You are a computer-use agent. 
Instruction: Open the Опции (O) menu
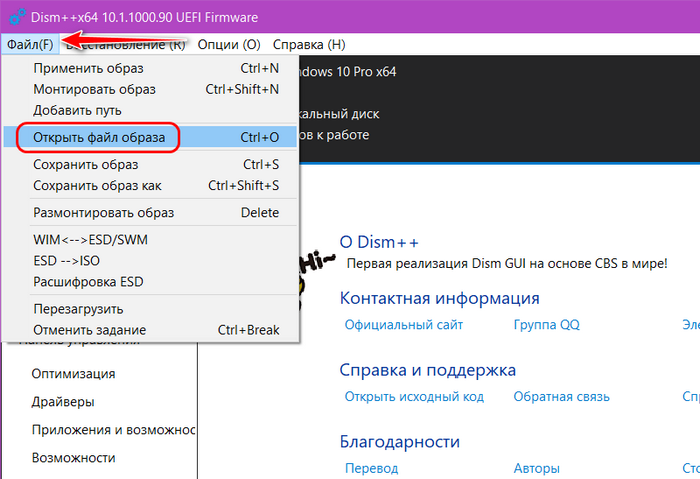[x=229, y=45]
